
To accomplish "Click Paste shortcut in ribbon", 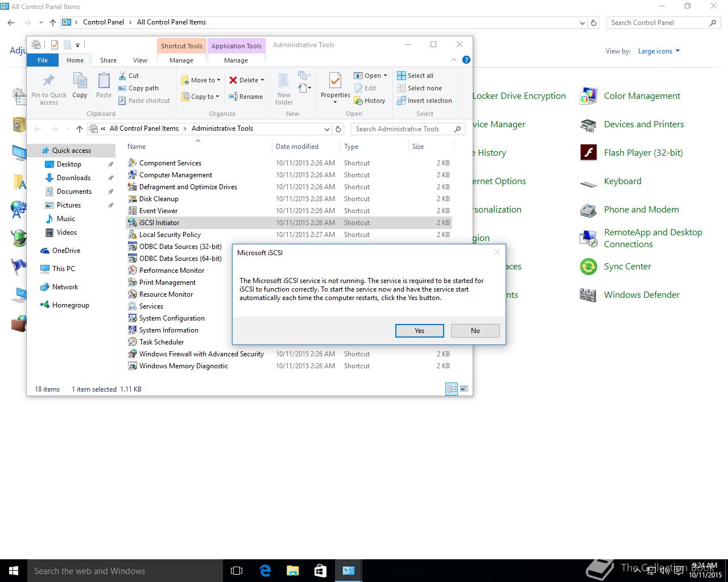I will tap(144, 101).
